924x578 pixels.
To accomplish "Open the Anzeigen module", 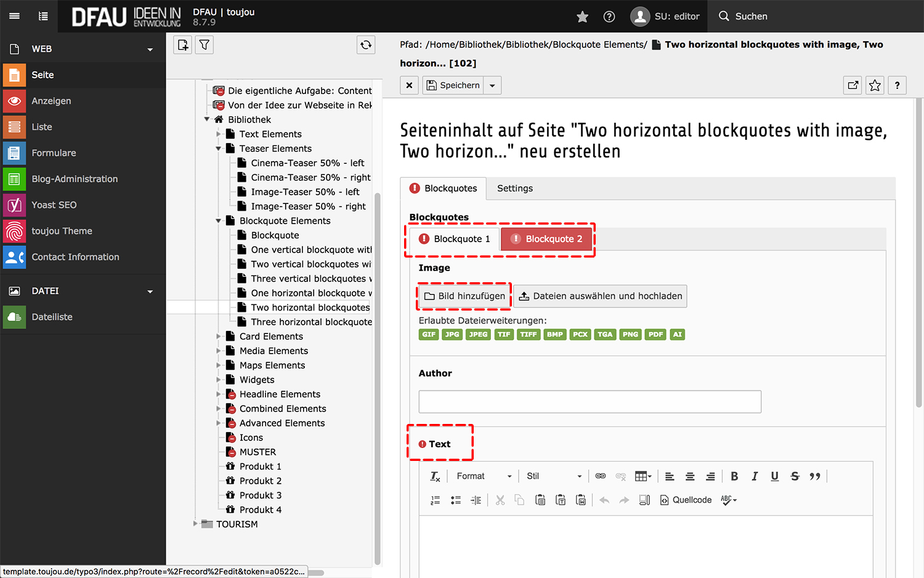I will click(x=83, y=101).
